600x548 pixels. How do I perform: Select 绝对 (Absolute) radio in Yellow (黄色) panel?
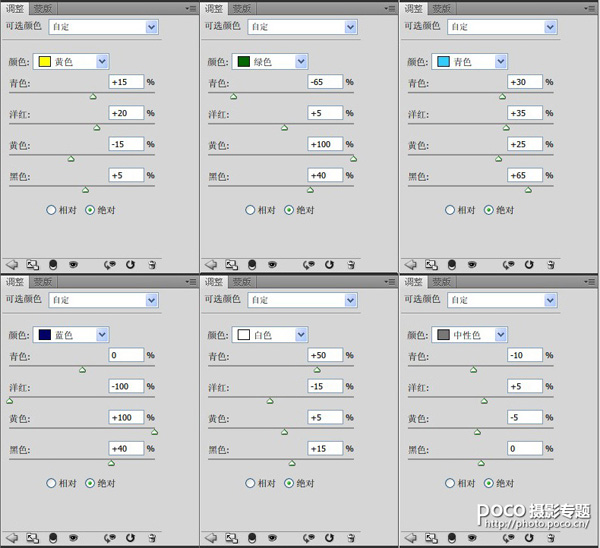coord(90,210)
